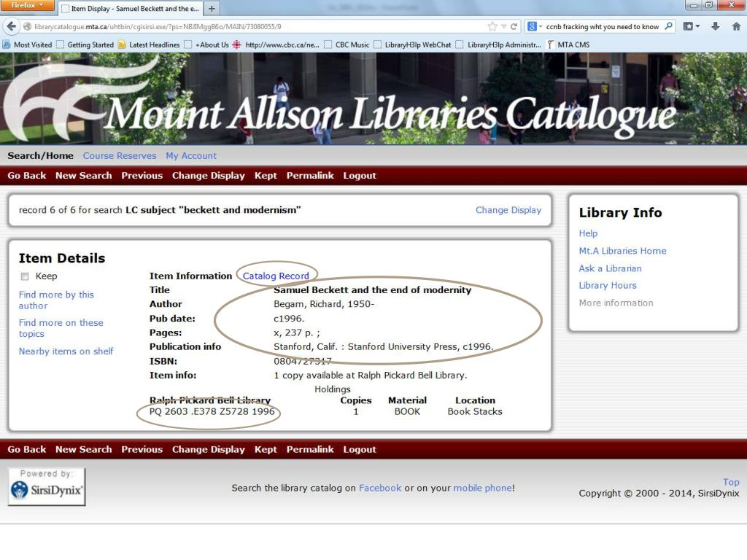
Task: Open the LibraryH3lp Administr... bookmark
Action: tap(498, 44)
